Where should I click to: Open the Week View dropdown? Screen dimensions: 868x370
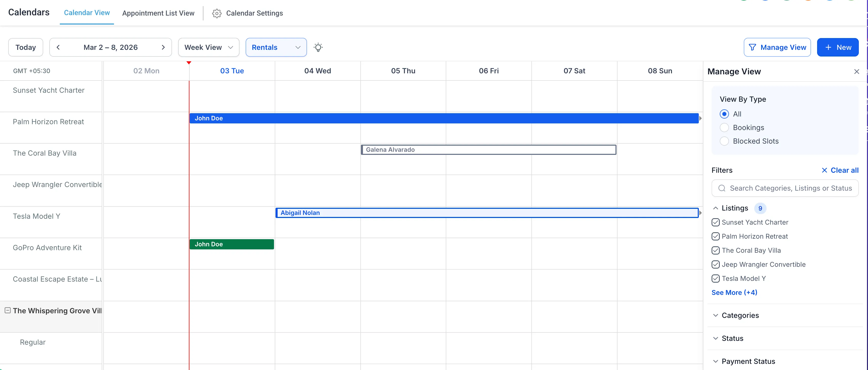click(x=208, y=47)
